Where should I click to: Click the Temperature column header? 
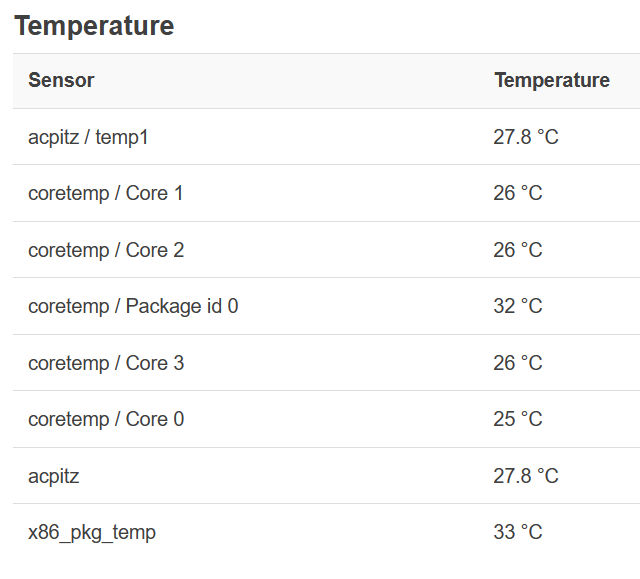[x=551, y=81]
